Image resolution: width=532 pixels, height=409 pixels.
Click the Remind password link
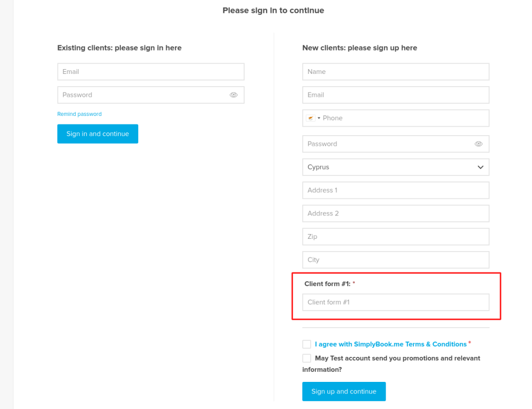click(79, 114)
